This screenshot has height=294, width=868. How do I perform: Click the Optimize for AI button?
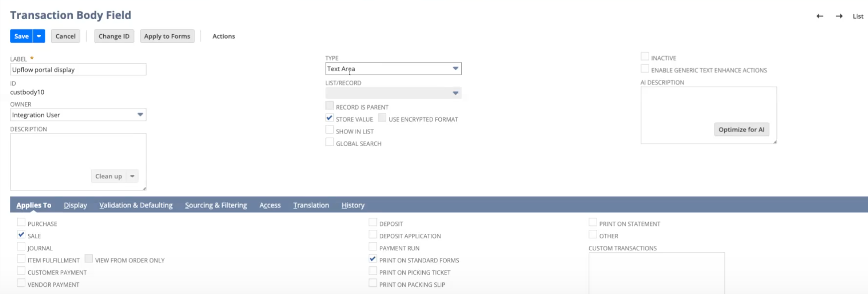(x=741, y=129)
